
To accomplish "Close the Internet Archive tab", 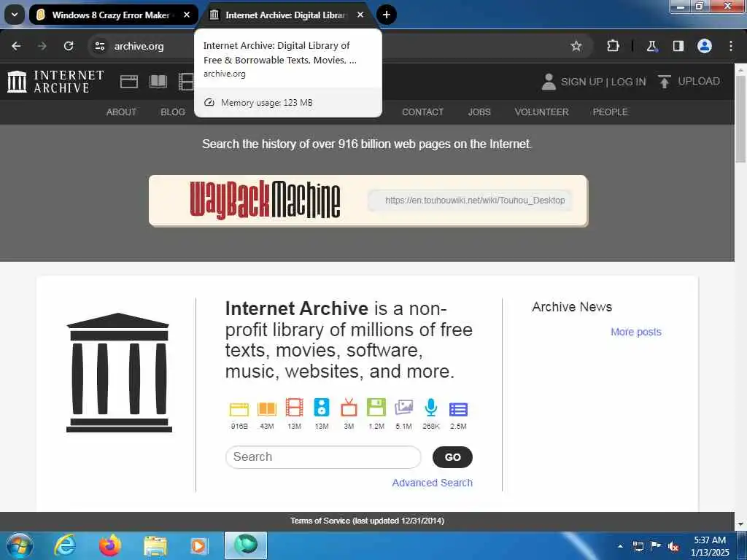I will tap(360, 15).
